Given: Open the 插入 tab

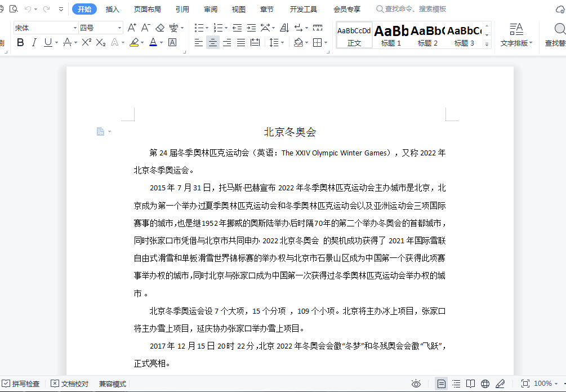Looking at the screenshot, I should 113,9.
